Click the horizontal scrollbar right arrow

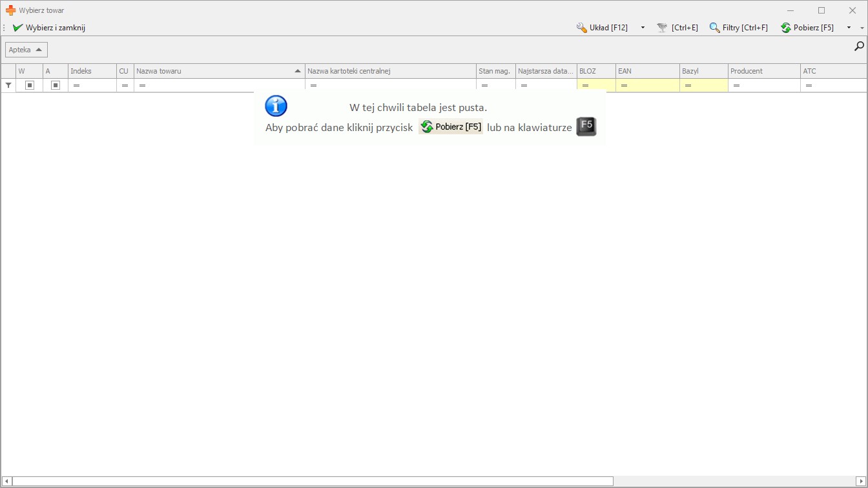pyautogui.click(x=860, y=481)
